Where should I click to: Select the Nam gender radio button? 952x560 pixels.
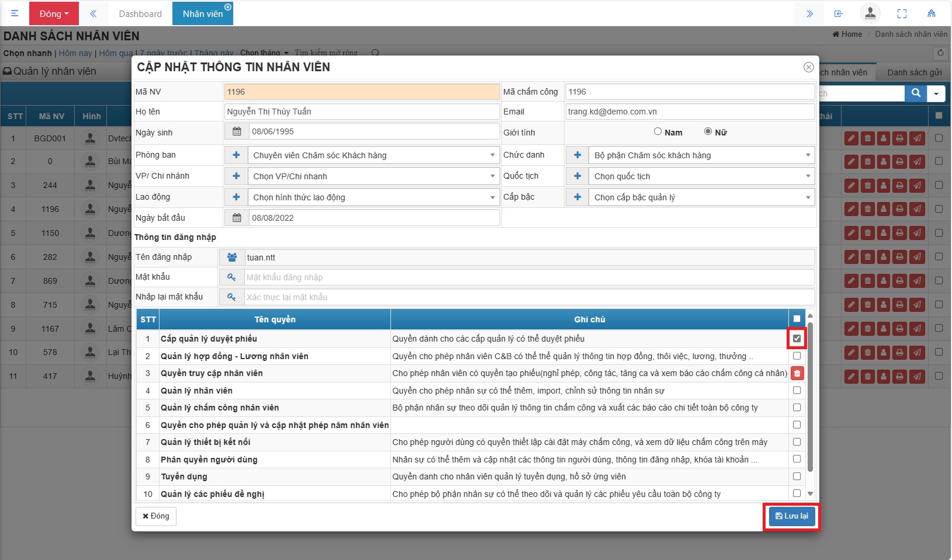click(x=657, y=132)
